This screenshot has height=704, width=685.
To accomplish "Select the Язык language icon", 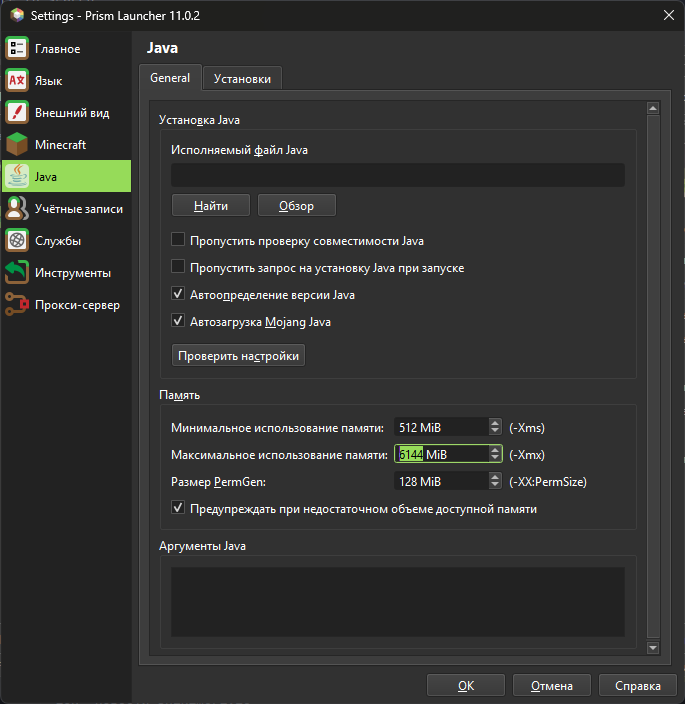I will (17, 80).
